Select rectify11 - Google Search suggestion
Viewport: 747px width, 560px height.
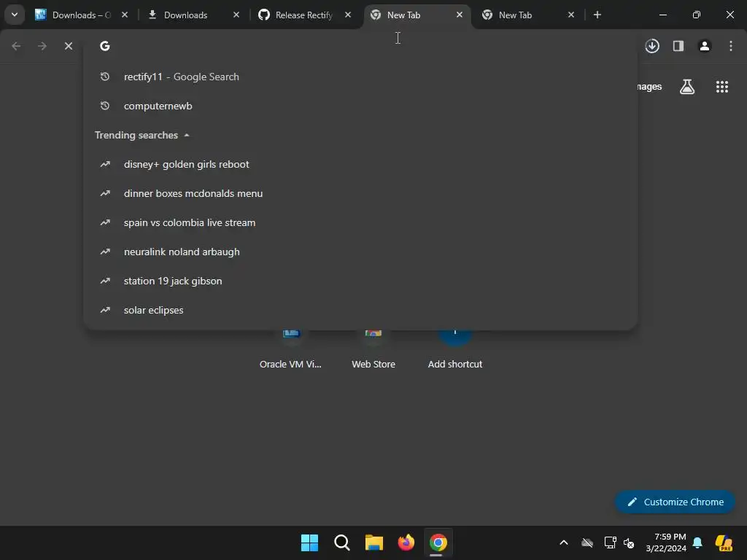point(360,77)
